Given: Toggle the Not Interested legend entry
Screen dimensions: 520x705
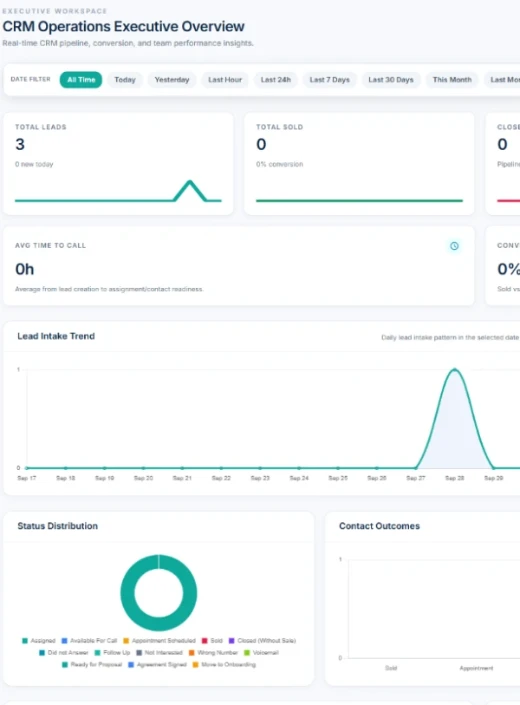Looking at the screenshot, I should pyautogui.click(x=159, y=652).
